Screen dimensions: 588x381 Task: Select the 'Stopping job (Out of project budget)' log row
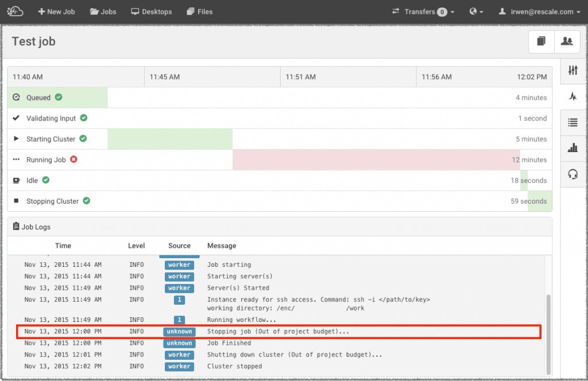point(278,332)
